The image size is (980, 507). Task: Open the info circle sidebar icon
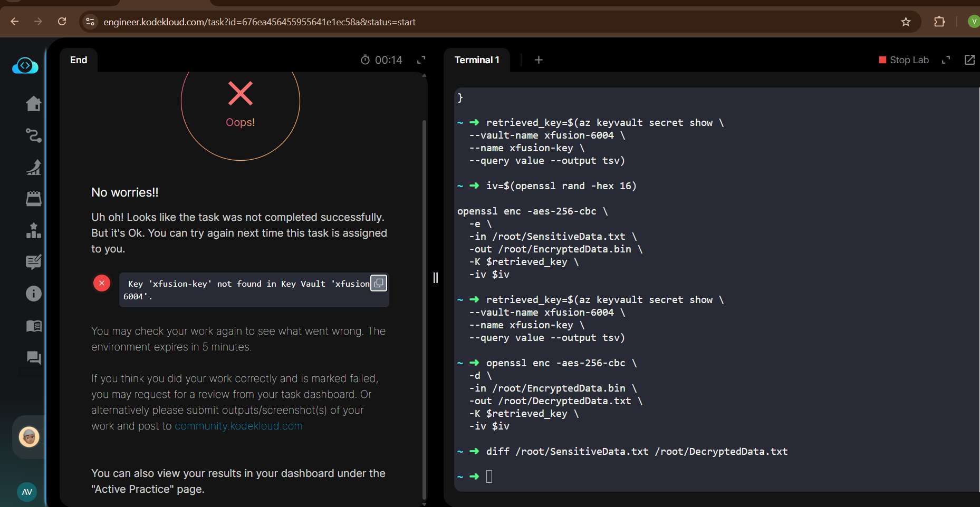pyautogui.click(x=34, y=294)
